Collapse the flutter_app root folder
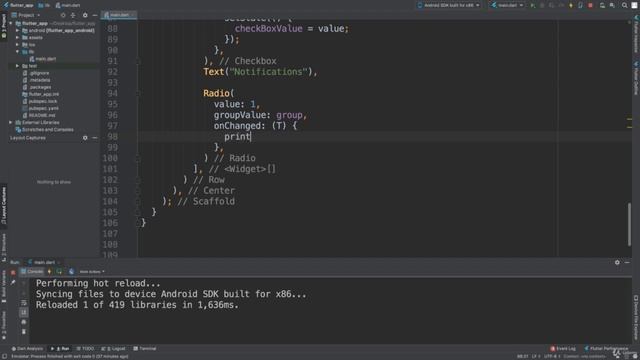 point(11,24)
